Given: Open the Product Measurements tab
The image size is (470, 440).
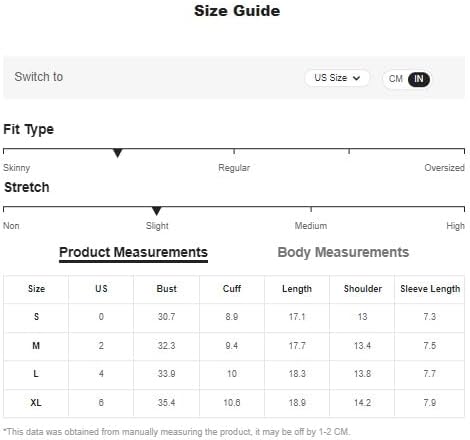Looking at the screenshot, I should (133, 252).
